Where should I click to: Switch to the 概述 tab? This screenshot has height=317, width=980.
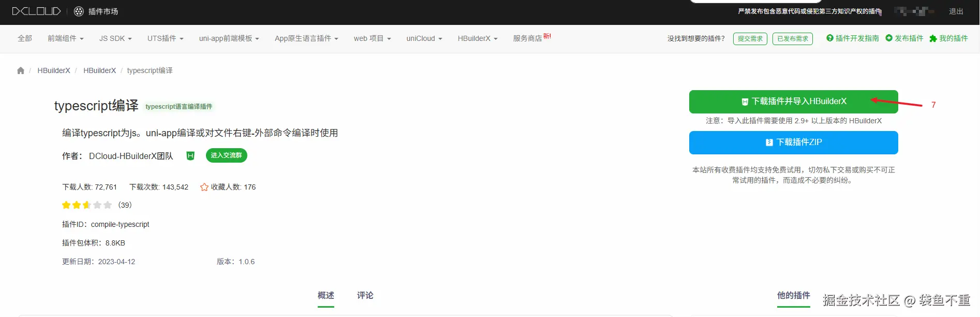326,296
